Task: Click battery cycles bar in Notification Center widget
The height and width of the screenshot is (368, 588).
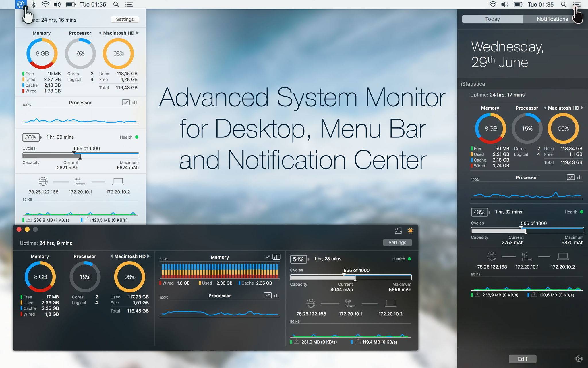Action: (x=527, y=230)
